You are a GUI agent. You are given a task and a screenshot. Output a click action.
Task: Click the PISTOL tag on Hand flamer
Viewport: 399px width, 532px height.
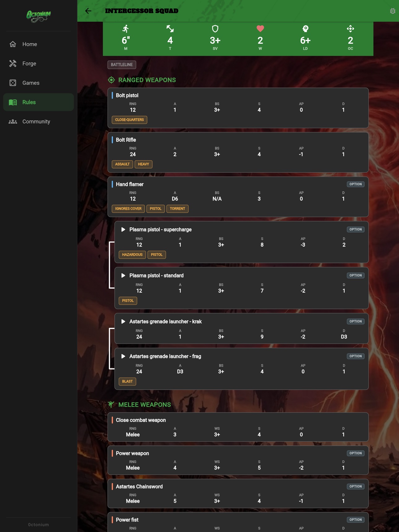coord(156,209)
